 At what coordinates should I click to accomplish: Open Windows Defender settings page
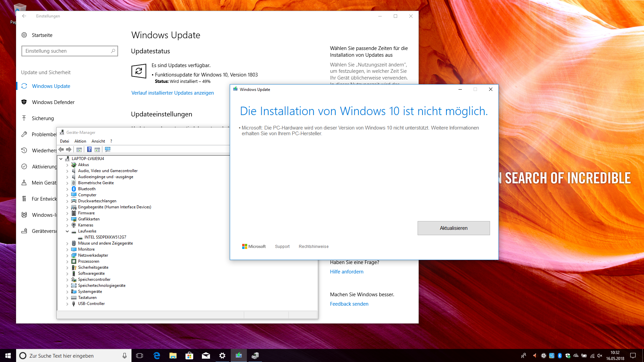click(x=53, y=102)
